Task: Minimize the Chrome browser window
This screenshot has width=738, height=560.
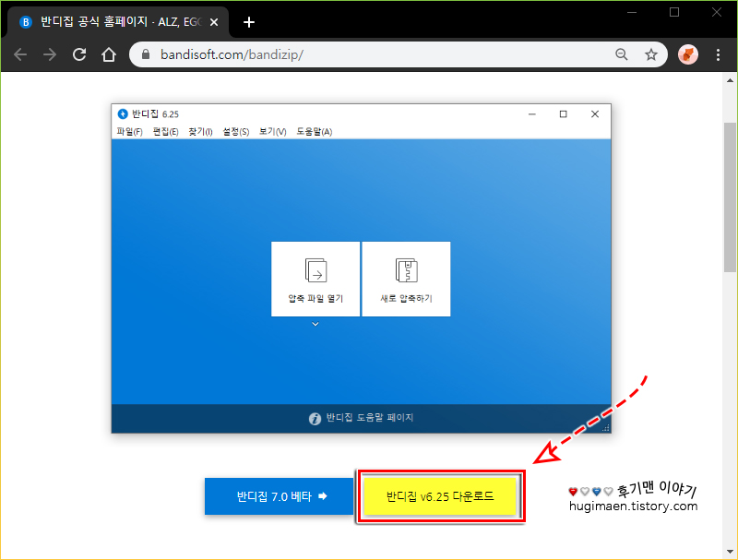Action: pos(632,12)
